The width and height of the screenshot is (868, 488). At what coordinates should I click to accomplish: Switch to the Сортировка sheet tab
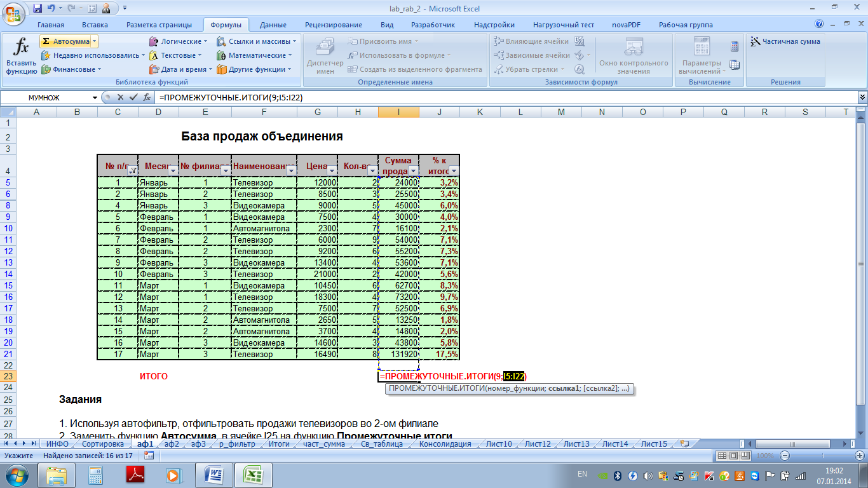[x=103, y=444]
